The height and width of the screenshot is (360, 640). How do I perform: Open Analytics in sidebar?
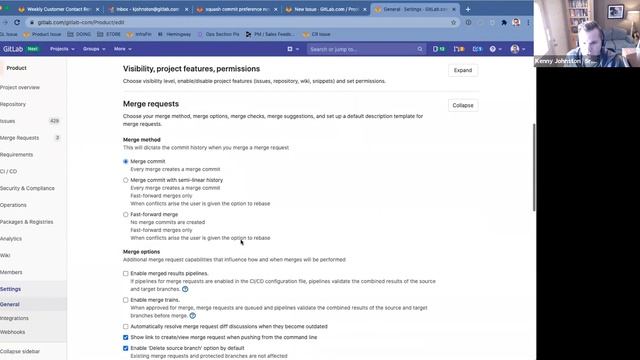[x=11, y=238]
